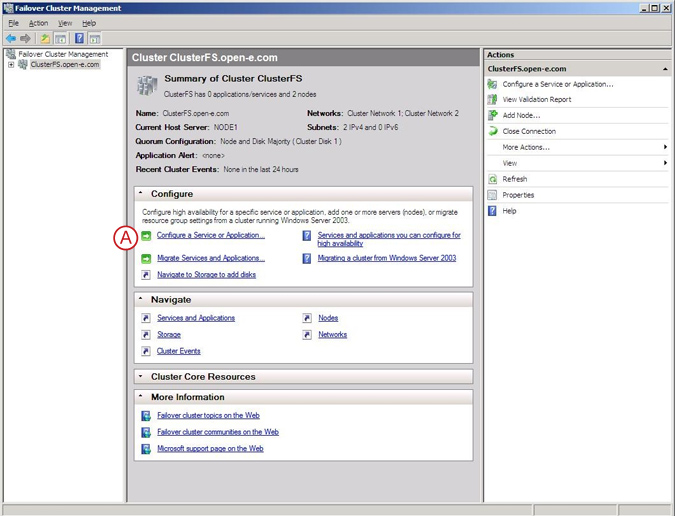675x516 pixels.
Task: Click shortcut icon next to Nodes link
Action: (x=307, y=318)
